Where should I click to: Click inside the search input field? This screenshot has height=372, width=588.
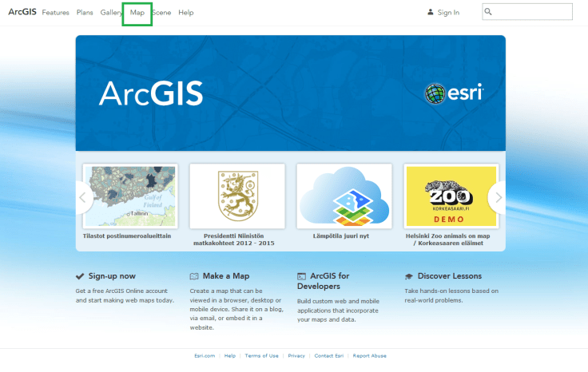[531, 12]
